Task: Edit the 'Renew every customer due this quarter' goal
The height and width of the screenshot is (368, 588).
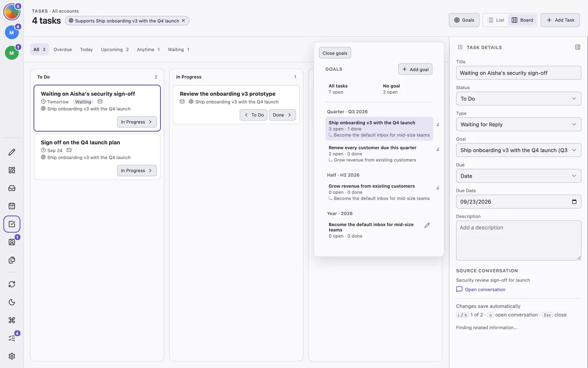Action: (438, 150)
